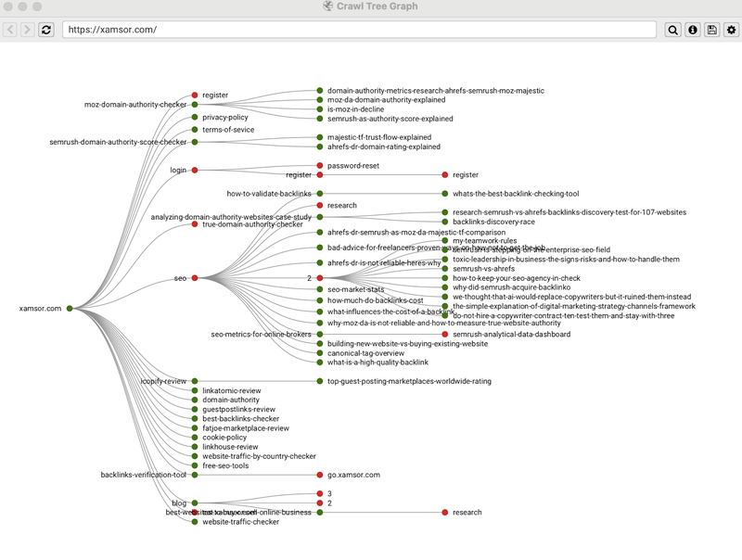Collapse the xamsor.com root node
742x560 pixels.
[x=70, y=308]
